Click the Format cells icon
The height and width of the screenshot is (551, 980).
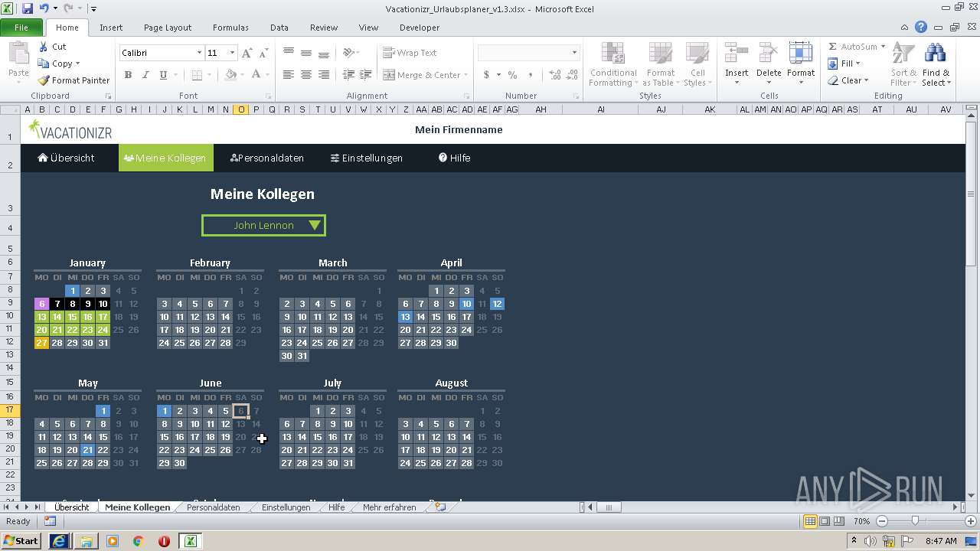pyautogui.click(x=801, y=54)
